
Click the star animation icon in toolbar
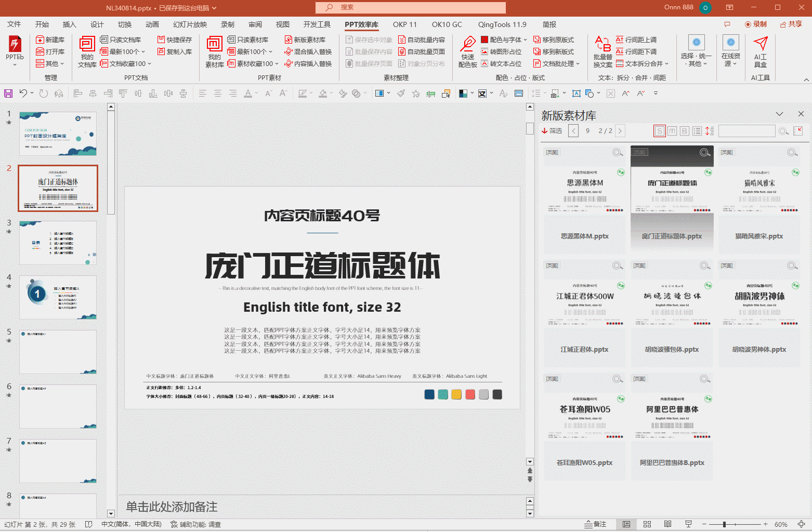(x=416, y=94)
